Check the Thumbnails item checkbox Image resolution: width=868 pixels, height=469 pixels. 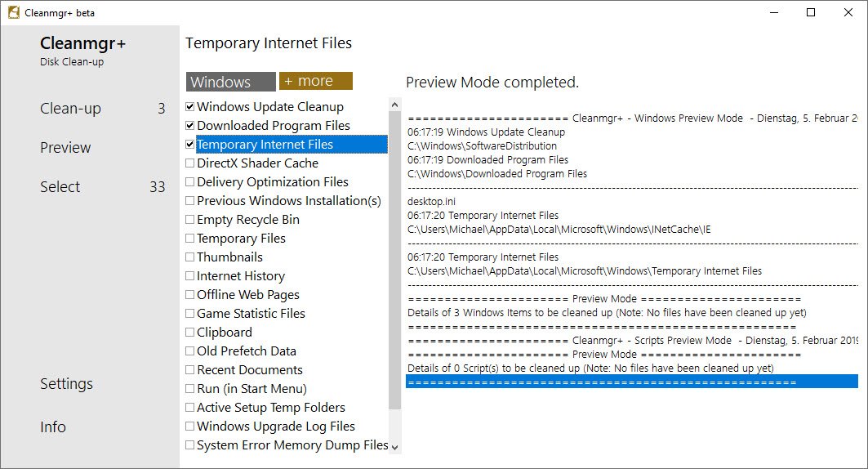tap(189, 257)
